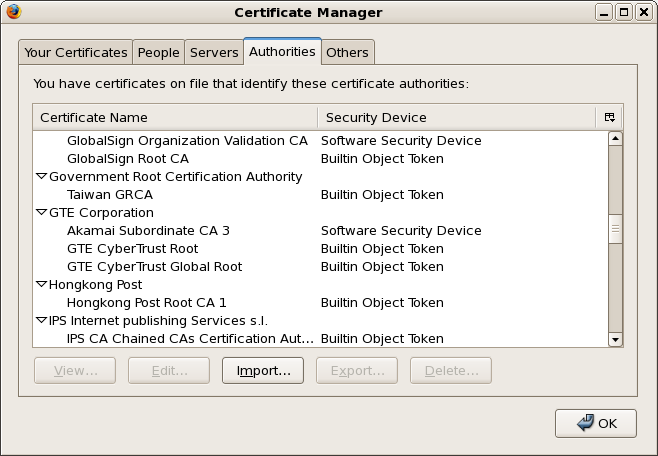Switch to Your Certificates tab
This screenshot has height=456, width=658.
[76, 52]
